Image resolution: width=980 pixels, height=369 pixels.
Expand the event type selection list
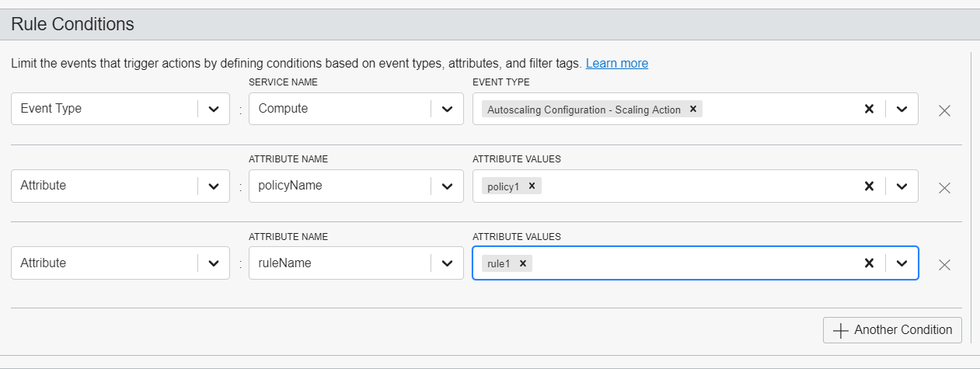tap(902, 110)
